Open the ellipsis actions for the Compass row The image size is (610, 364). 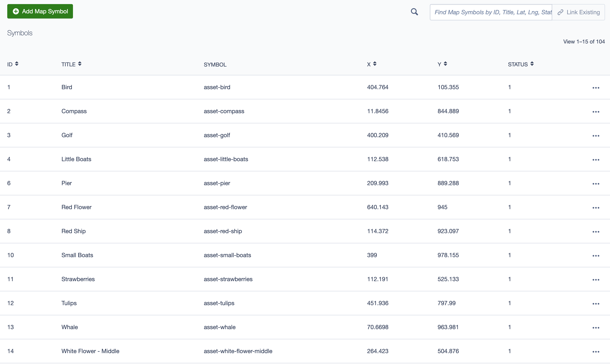point(596,112)
